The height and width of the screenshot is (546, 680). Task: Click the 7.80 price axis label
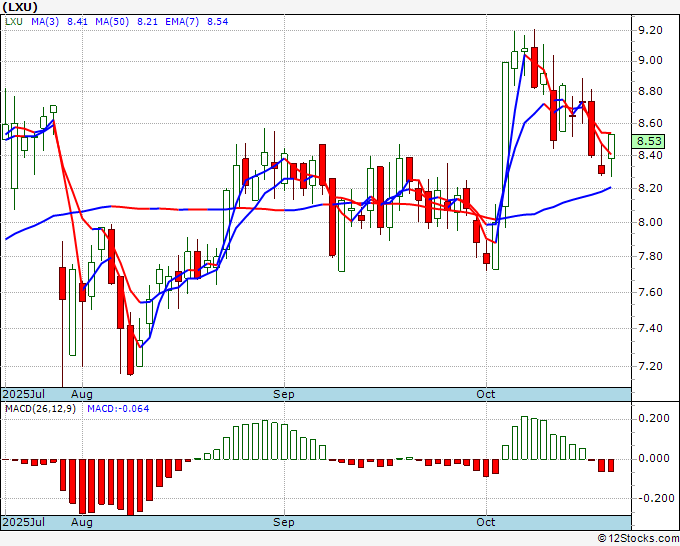point(650,256)
